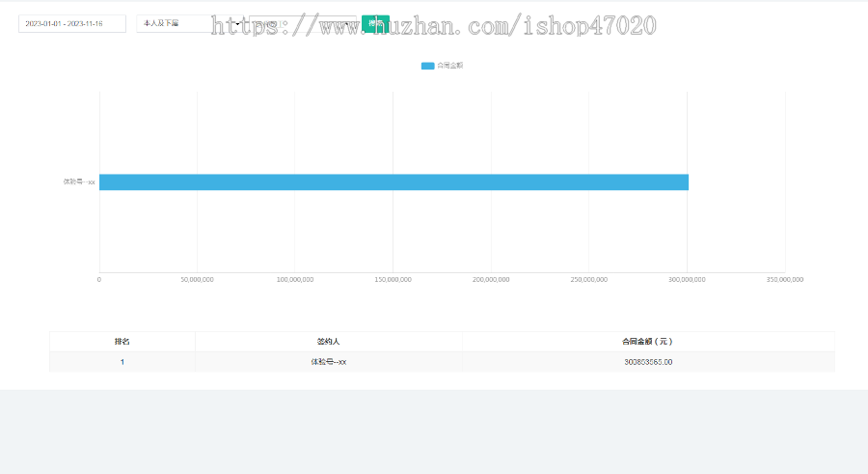The width and height of the screenshot is (868, 474).
Task: Click the 100,000,000 axis tick label
Action: click(295, 279)
